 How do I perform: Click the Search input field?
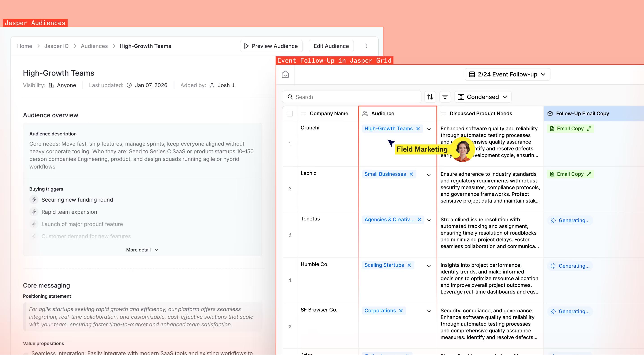click(355, 97)
